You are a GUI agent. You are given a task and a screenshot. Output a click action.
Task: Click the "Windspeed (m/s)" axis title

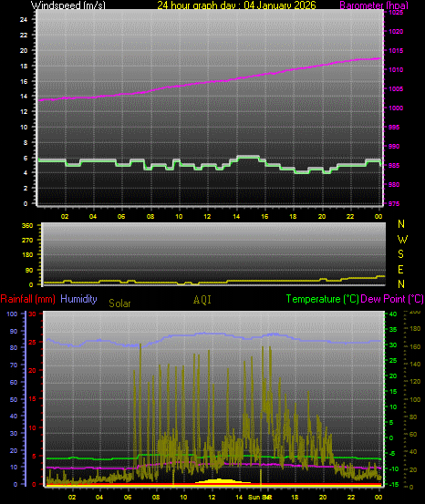coord(68,5)
